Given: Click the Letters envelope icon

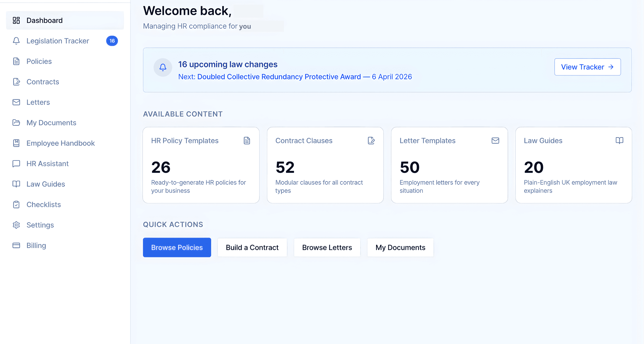Looking at the screenshot, I should point(16,102).
